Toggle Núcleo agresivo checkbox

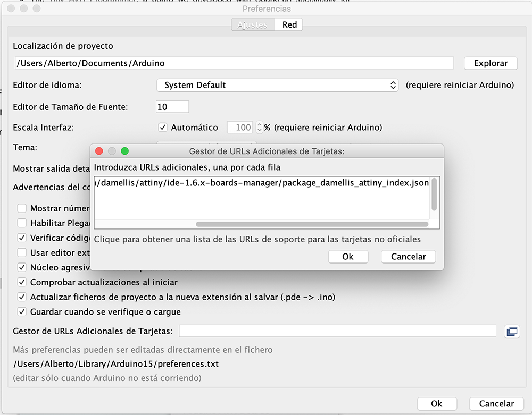[22, 267]
